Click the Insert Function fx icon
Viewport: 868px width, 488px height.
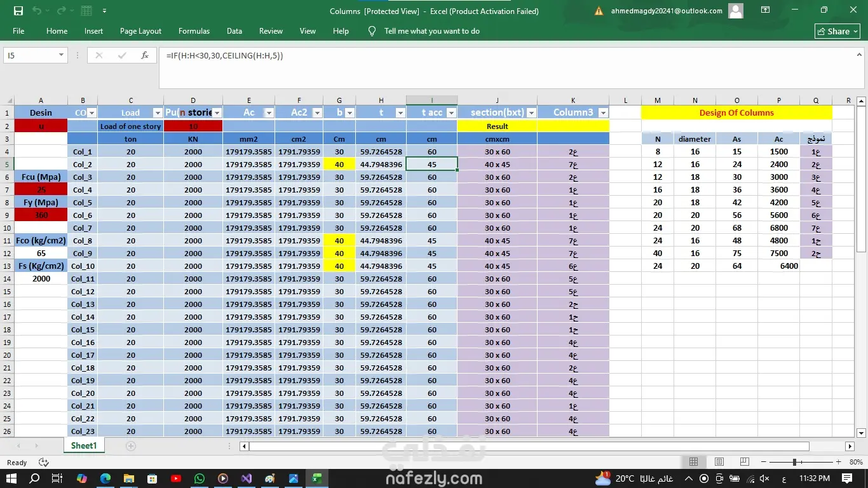[145, 55]
